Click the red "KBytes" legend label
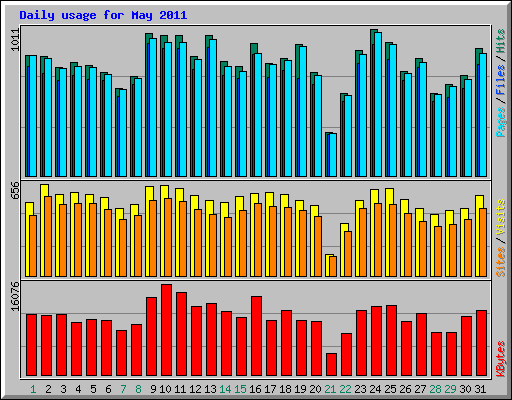 pos(501,359)
